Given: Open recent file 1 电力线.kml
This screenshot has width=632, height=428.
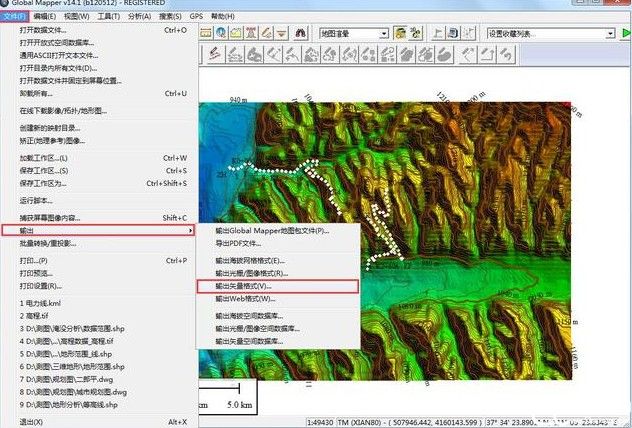Looking at the screenshot, I should 99,303.
